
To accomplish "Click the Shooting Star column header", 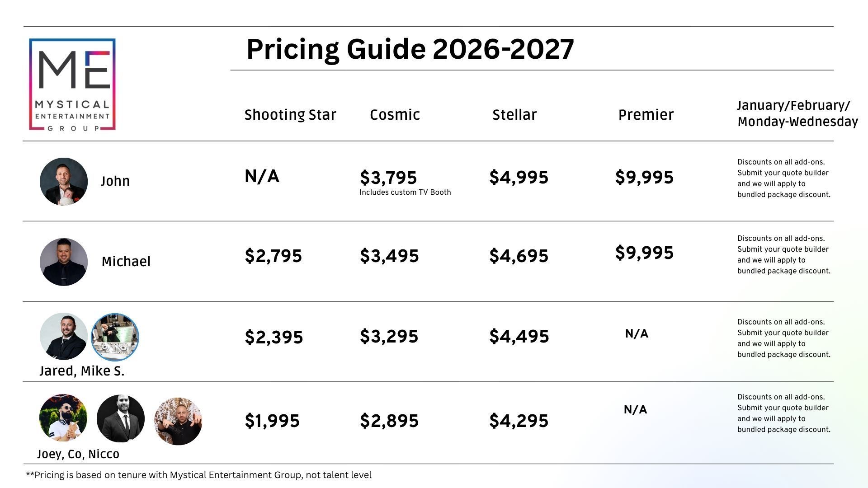I will (290, 115).
